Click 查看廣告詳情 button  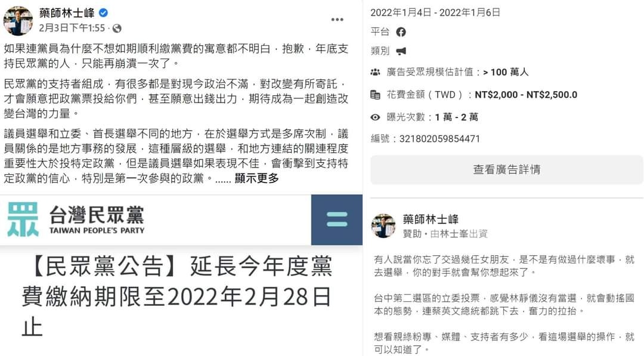(506, 169)
